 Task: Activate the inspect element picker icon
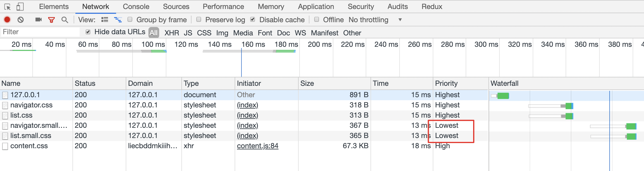[x=7, y=7]
